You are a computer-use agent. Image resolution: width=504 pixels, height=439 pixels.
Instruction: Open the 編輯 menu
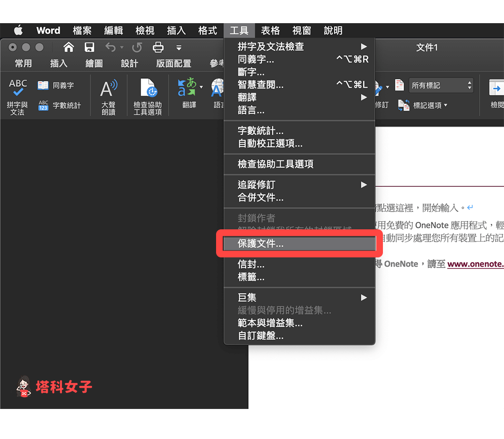pyautogui.click(x=114, y=31)
